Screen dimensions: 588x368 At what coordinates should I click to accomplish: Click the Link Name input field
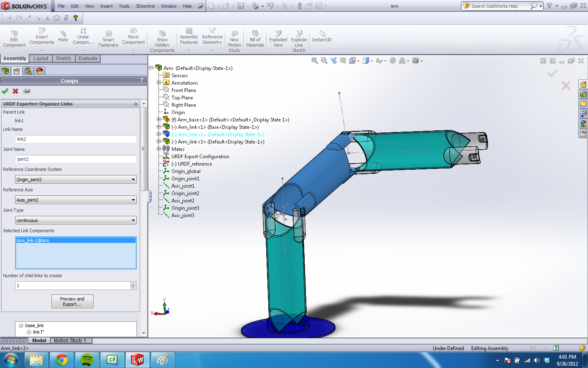[76, 139]
